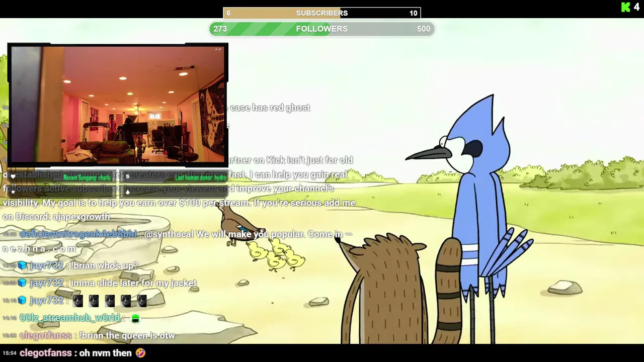
Task: Click the star icon below the webcam
Action: click(x=13, y=192)
